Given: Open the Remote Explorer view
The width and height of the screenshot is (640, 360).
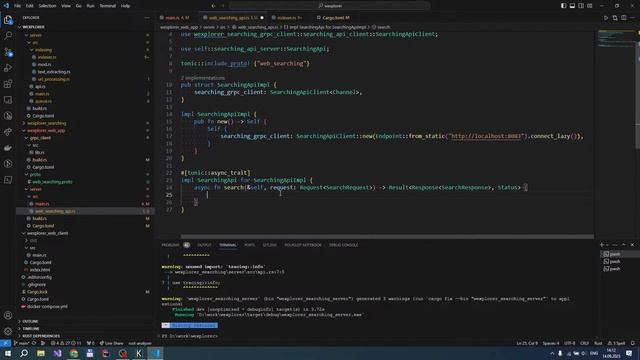Looking at the screenshot, I should pyautogui.click(x=8, y=100).
